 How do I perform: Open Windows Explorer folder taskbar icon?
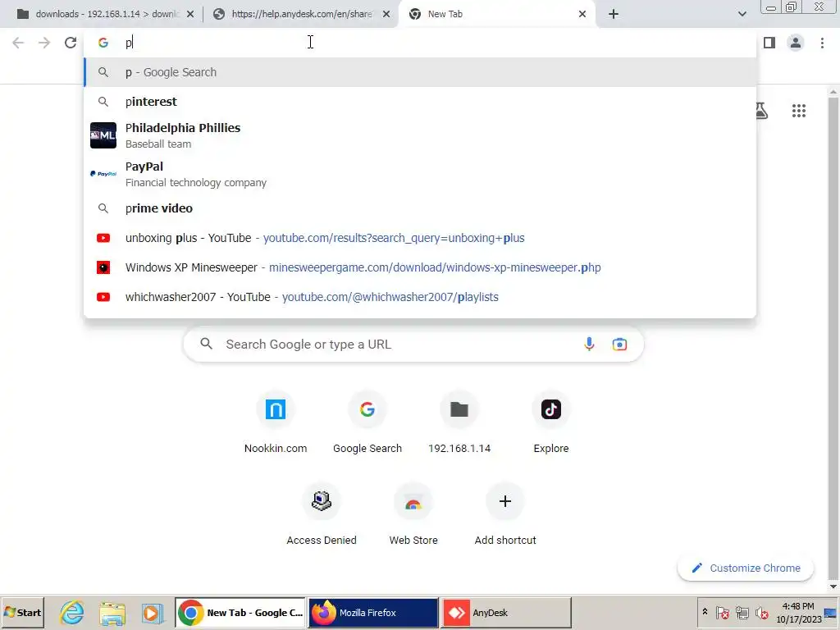[x=112, y=613]
